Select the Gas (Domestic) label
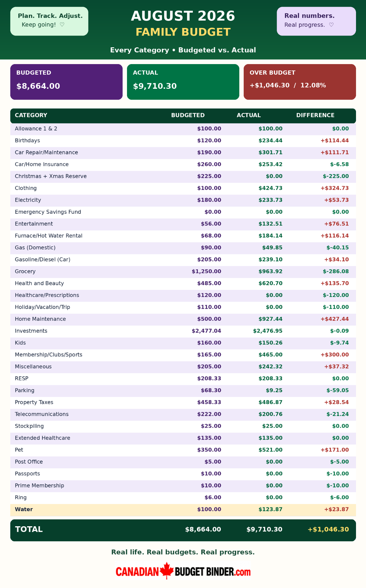 click(x=35, y=248)
